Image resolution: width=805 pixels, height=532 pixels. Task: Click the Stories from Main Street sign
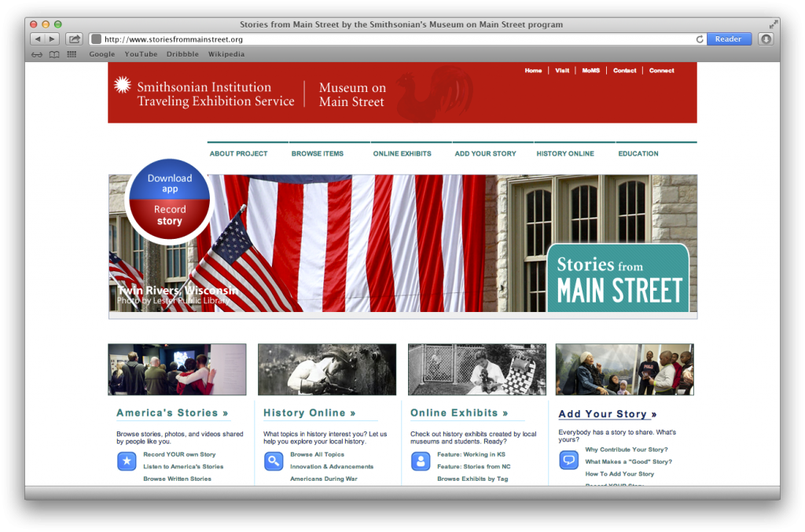pyautogui.click(x=618, y=278)
